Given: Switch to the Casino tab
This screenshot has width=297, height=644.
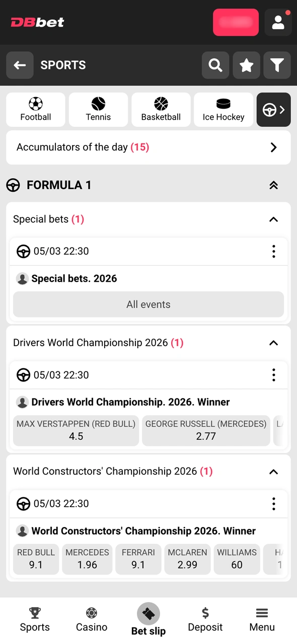Looking at the screenshot, I should 91,619.
